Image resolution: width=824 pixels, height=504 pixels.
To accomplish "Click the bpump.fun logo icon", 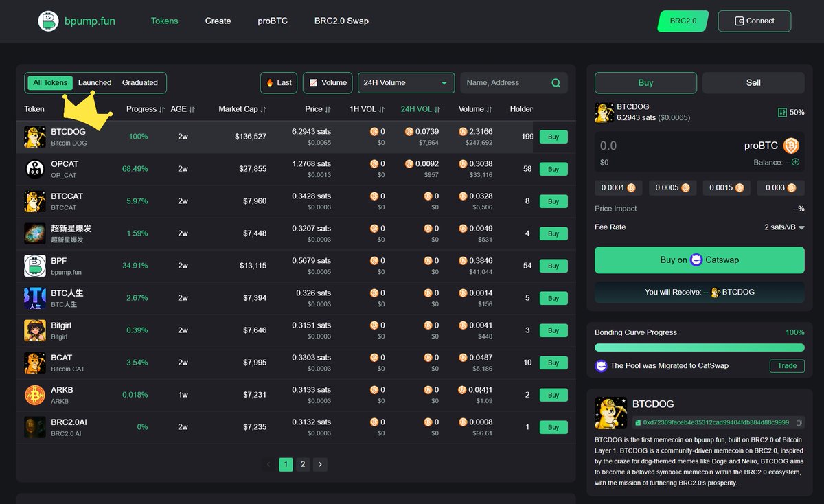I will point(48,21).
